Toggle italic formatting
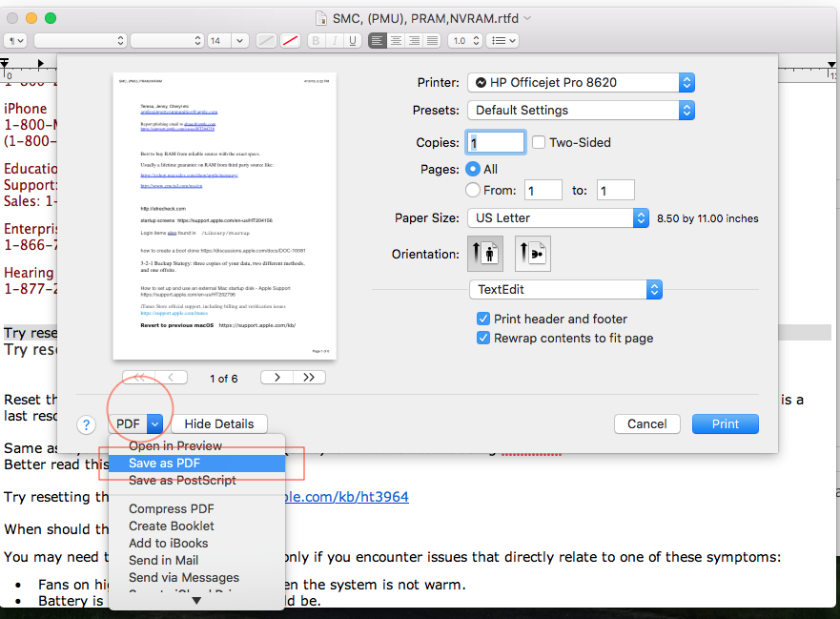This screenshot has height=619, width=840. coord(335,41)
